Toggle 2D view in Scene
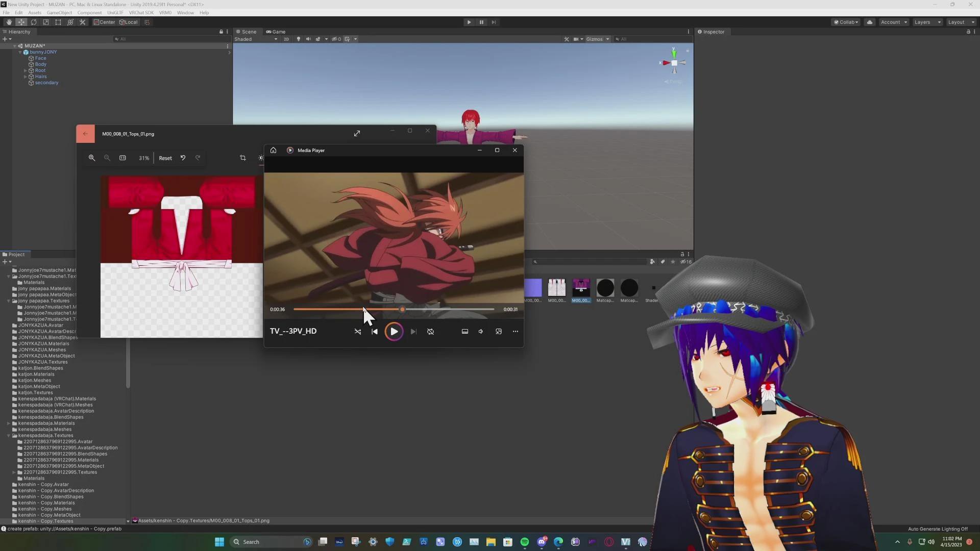This screenshot has height=551, width=980. point(286,39)
